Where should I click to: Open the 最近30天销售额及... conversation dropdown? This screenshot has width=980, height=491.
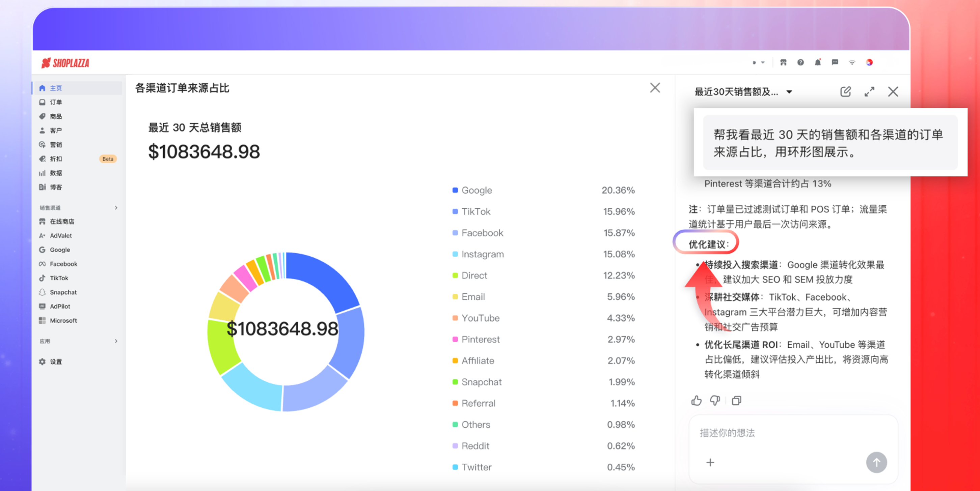point(743,92)
